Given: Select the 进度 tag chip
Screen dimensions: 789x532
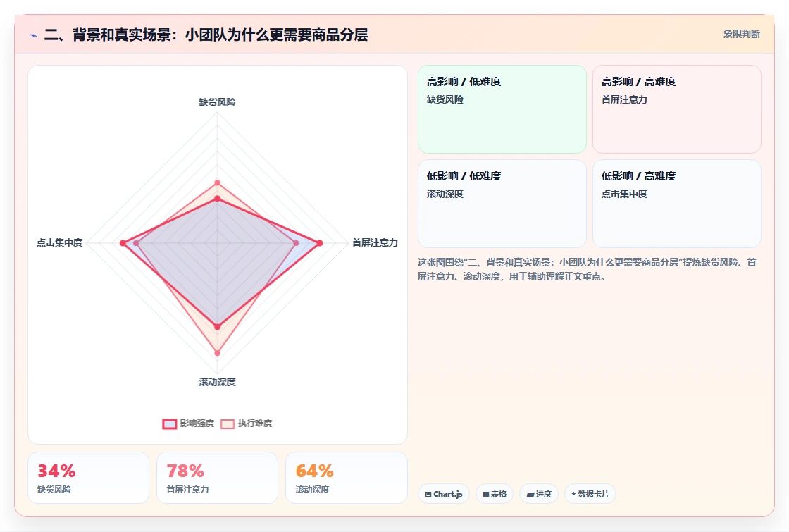Looking at the screenshot, I should (539, 494).
